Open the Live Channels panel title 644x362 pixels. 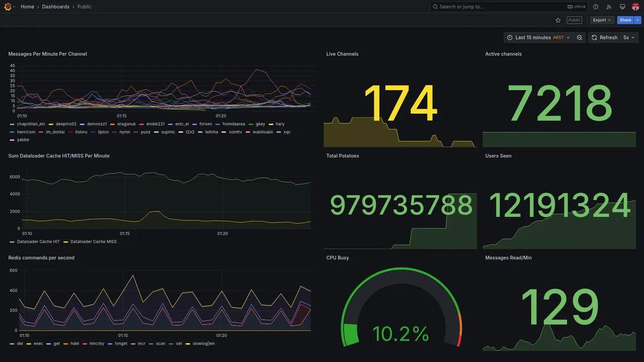pyautogui.click(x=342, y=54)
